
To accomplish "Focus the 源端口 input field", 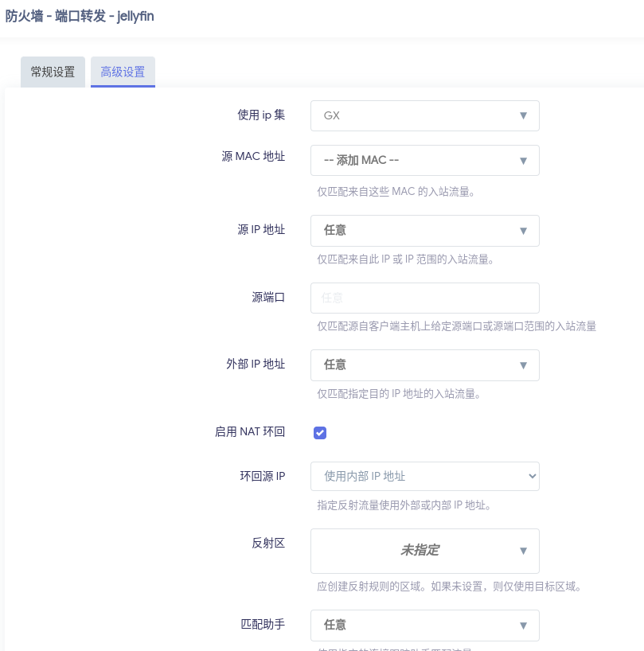I will pos(424,298).
